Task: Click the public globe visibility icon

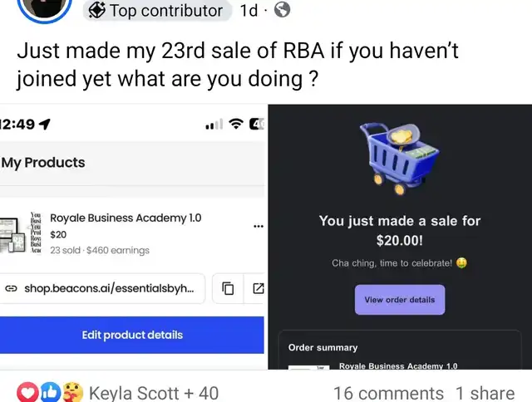Action: click(282, 9)
